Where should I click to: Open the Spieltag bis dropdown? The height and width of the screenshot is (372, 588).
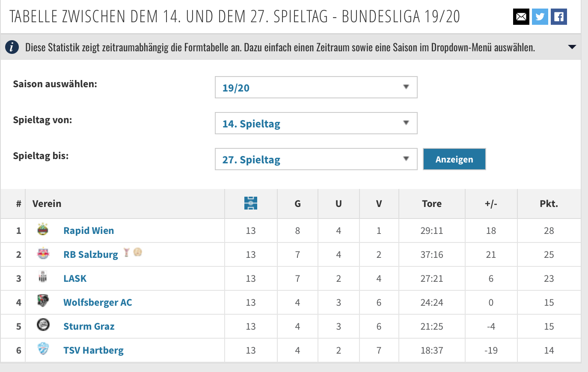pos(316,159)
